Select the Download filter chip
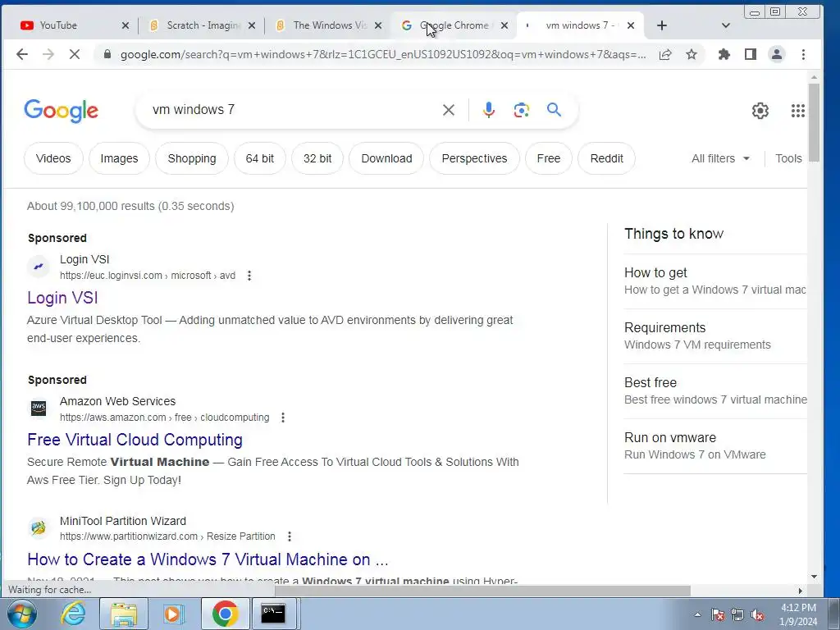The image size is (840, 630). coord(386,158)
